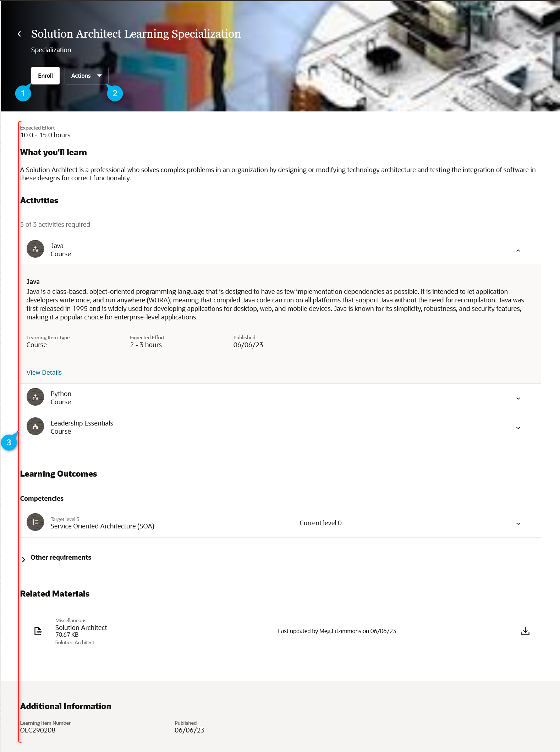Expand the Service Oriented Architecture competency row
This screenshot has width=560, height=752.
click(x=518, y=524)
